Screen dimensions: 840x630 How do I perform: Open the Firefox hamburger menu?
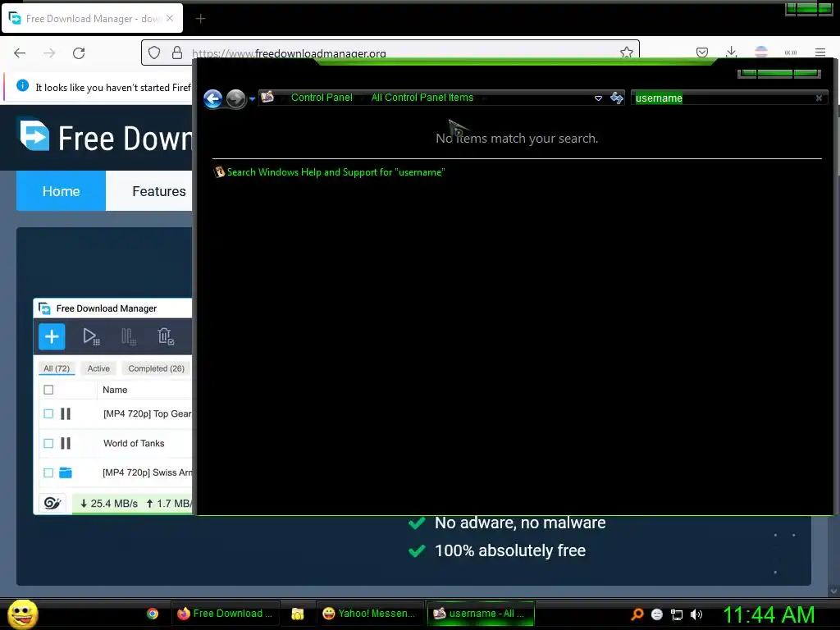click(x=820, y=52)
